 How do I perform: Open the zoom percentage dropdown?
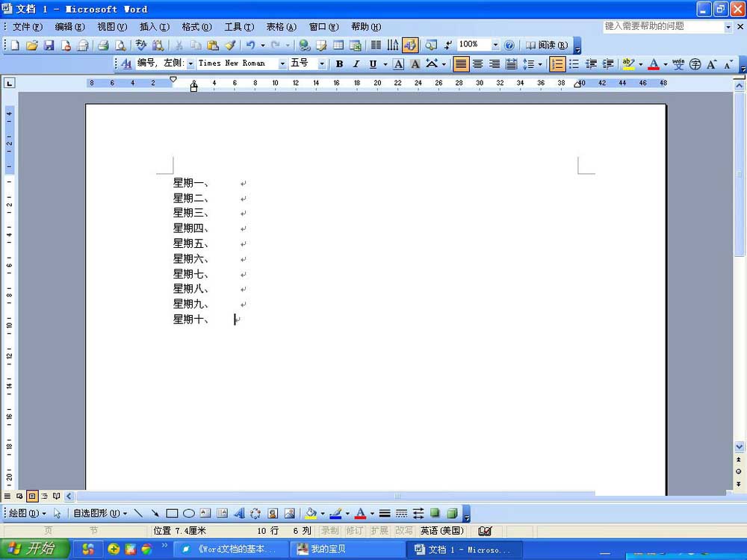[x=495, y=46]
